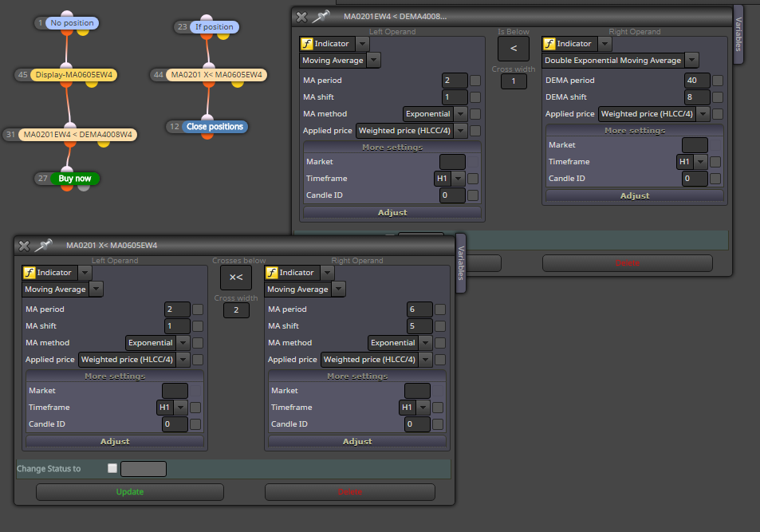Click Cross width field showing 1
Viewport: 760px width, 532px height.
pos(514,81)
